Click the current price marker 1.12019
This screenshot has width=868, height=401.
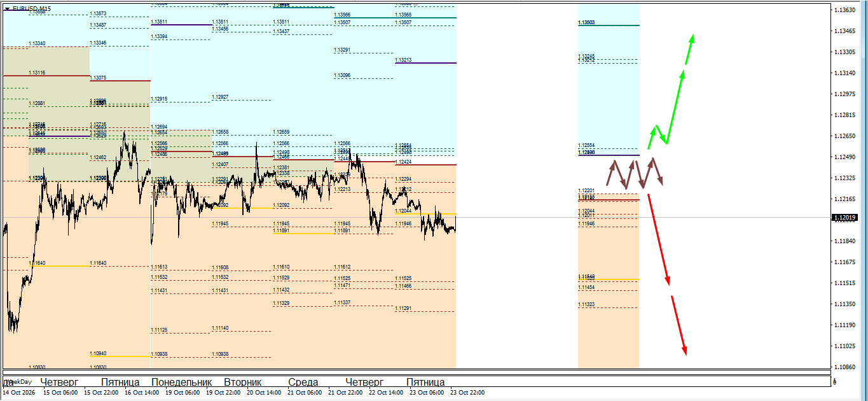845,218
